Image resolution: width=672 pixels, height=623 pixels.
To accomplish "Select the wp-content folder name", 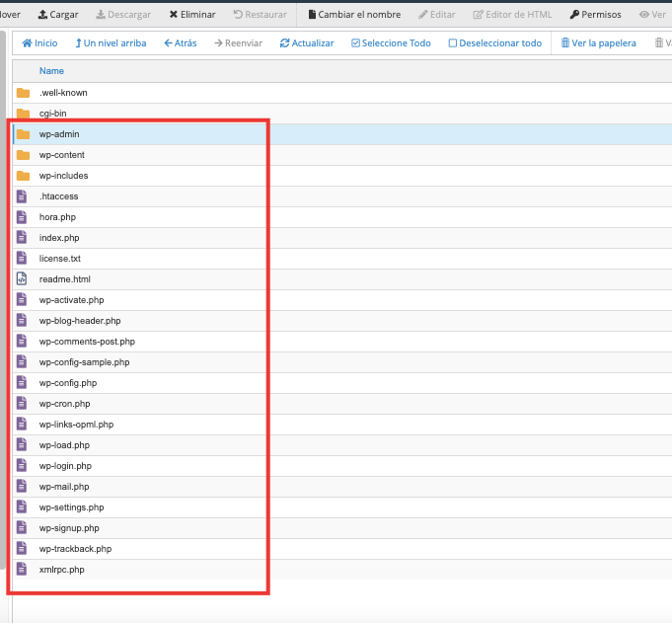I will pos(62,155).
